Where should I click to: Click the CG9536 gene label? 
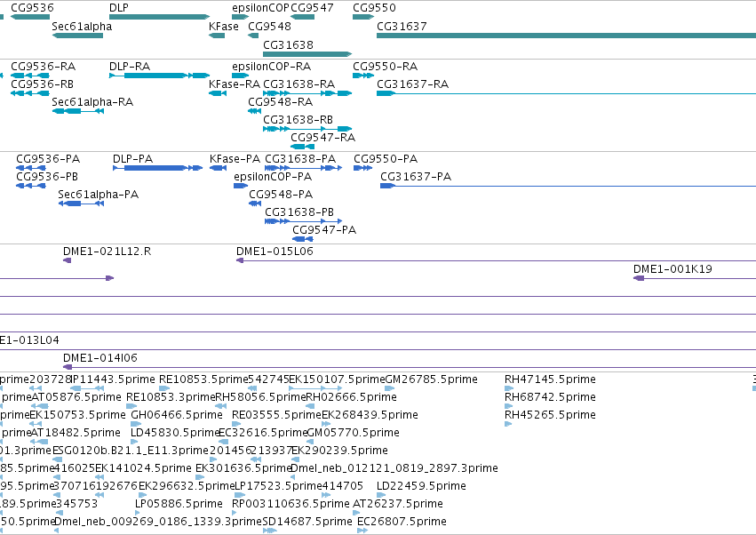[32, 8]
